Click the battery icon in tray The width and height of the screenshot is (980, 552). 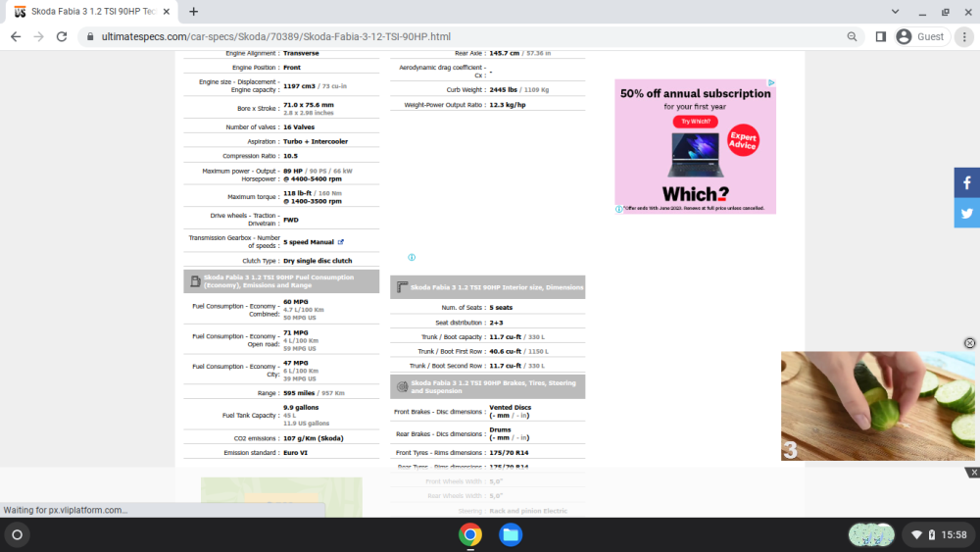[931, 534]
